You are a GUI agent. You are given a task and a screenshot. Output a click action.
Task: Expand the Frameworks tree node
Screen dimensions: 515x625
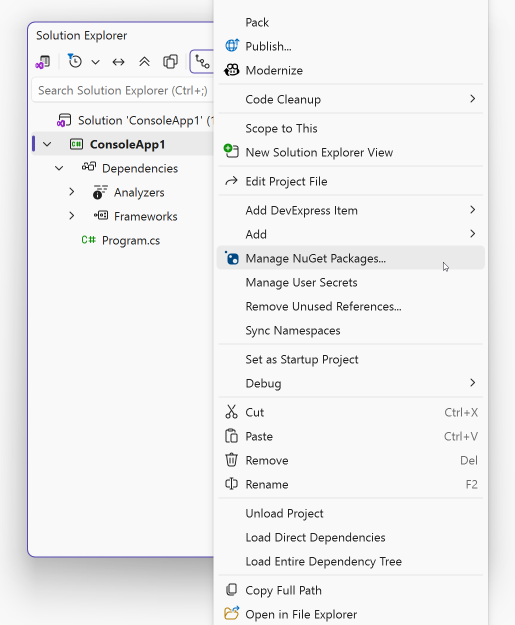[x=72, y=216]
